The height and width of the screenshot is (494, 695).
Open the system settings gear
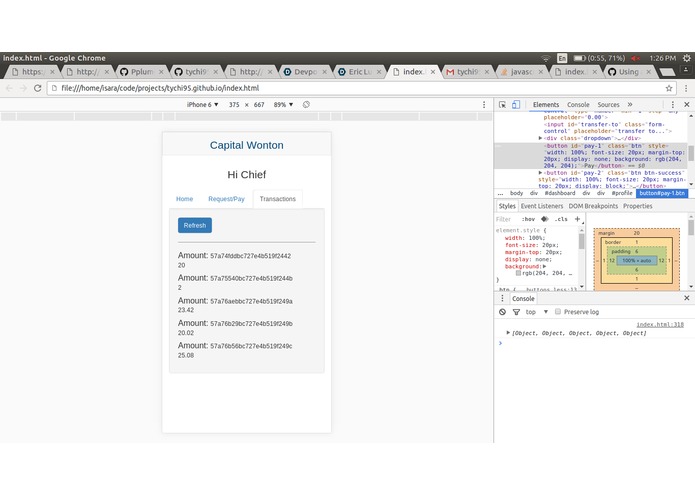click(687, 58)
